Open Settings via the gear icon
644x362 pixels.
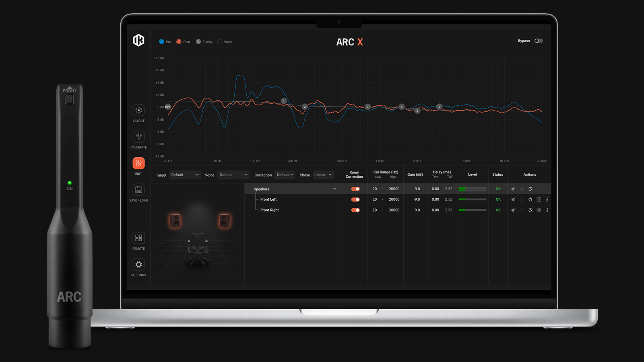138,265
